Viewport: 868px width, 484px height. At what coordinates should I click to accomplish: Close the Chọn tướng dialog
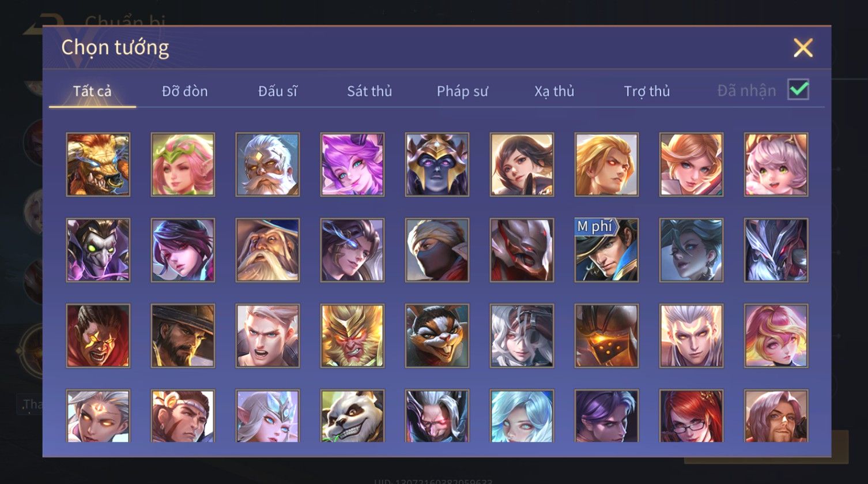coord(803,48)
